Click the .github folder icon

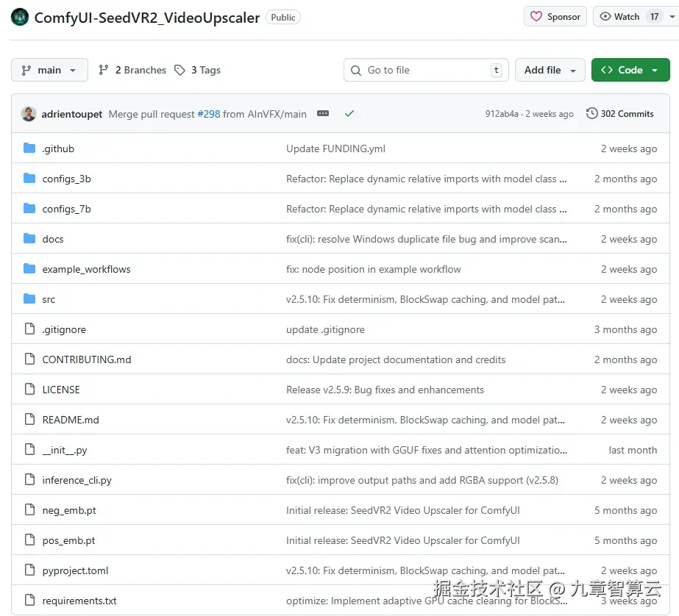[29, 148]
